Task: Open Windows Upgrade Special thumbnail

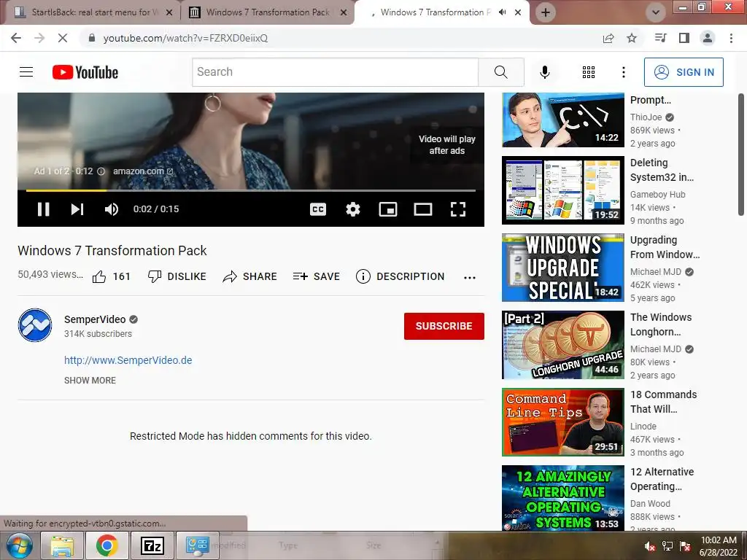Action: [563, 268]
